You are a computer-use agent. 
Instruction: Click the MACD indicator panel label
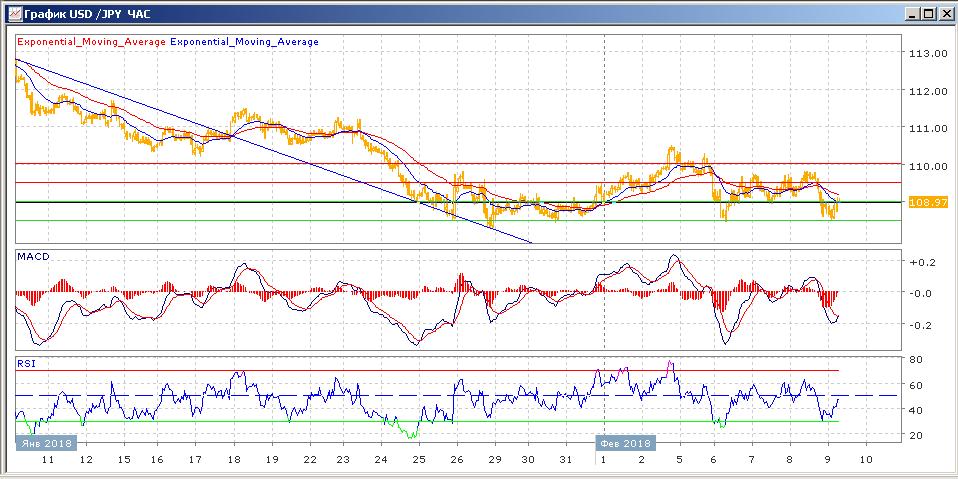point(33,257)
